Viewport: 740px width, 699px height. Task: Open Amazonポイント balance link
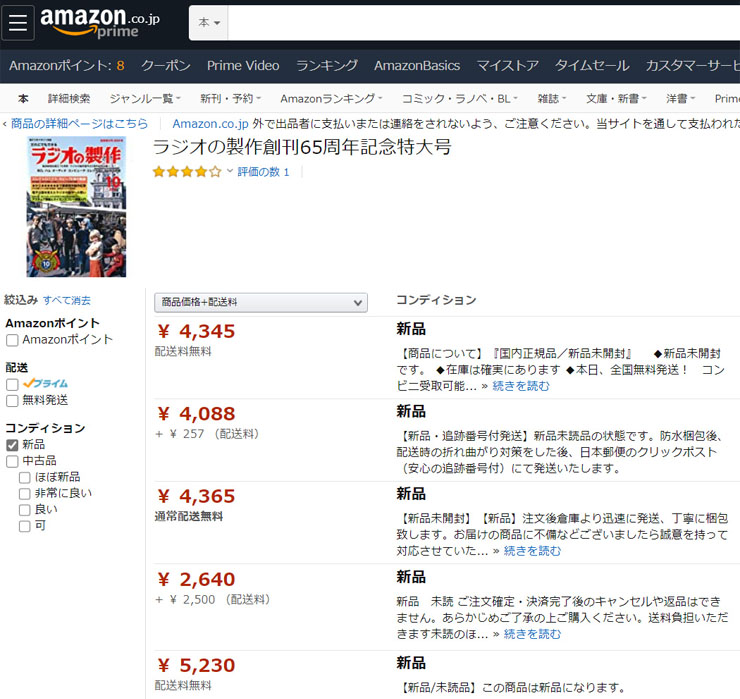[x=67, y=66]
